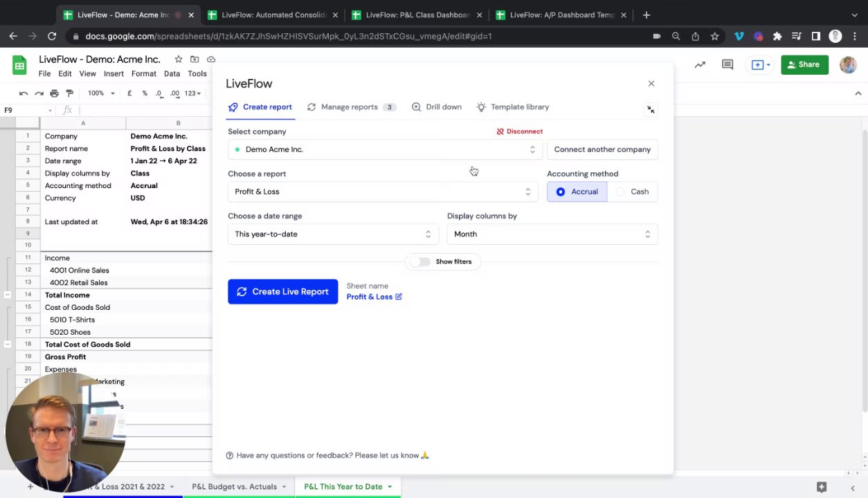This screenshot has width=868, height=498.
Task: Open the Google account avatar in Sheets
Action: pos(848,64)
